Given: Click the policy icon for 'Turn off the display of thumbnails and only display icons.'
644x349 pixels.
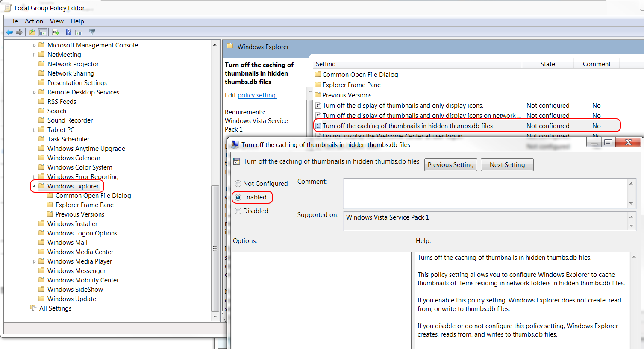Looking at the screenshot, I should [318, 105].
